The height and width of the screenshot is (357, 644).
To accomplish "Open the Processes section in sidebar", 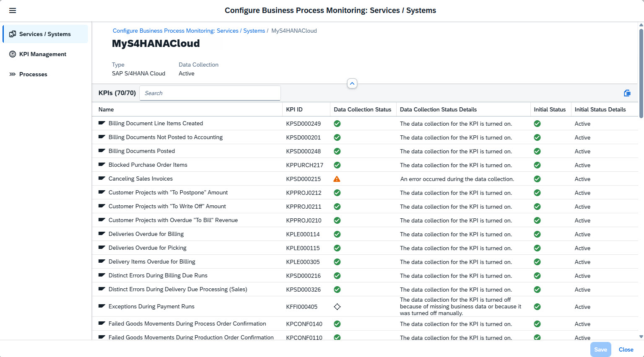I will click(33, 74).
